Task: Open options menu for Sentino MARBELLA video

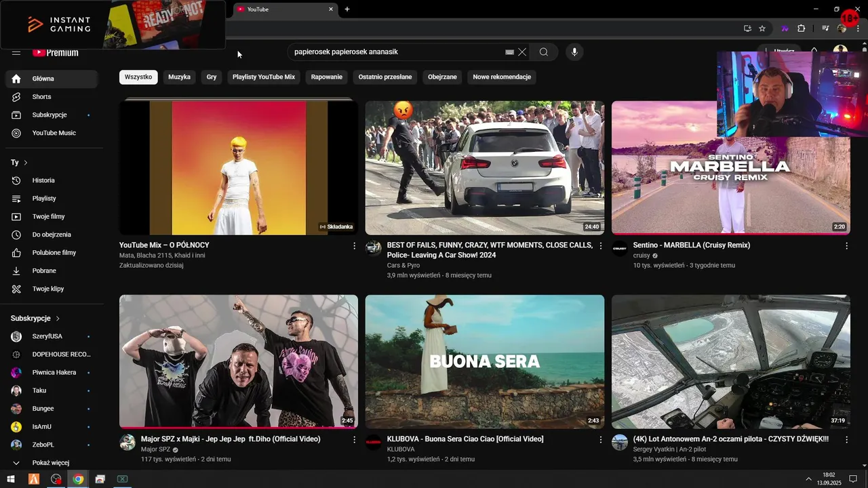Action: pos(846,246)
